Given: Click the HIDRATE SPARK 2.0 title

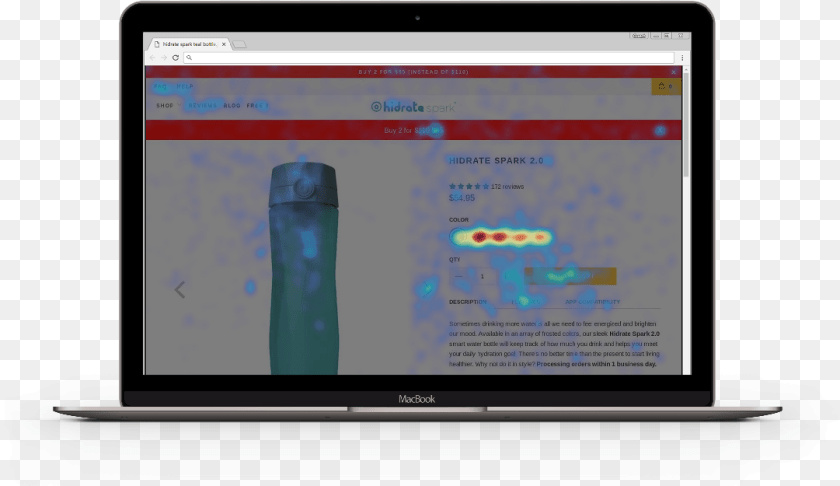Looking at the screenshot, I should pyautogui.click(x=496, y=161).
